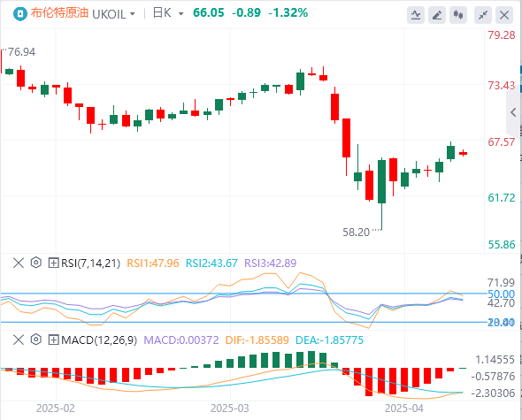522x420 pixels.
Task: Click the 71.99 RSI axis label
Action: tap(502, 283)
